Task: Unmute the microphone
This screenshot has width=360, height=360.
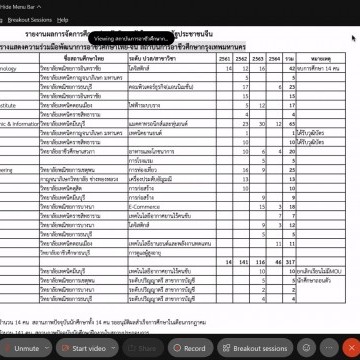Action: [22, 348]
